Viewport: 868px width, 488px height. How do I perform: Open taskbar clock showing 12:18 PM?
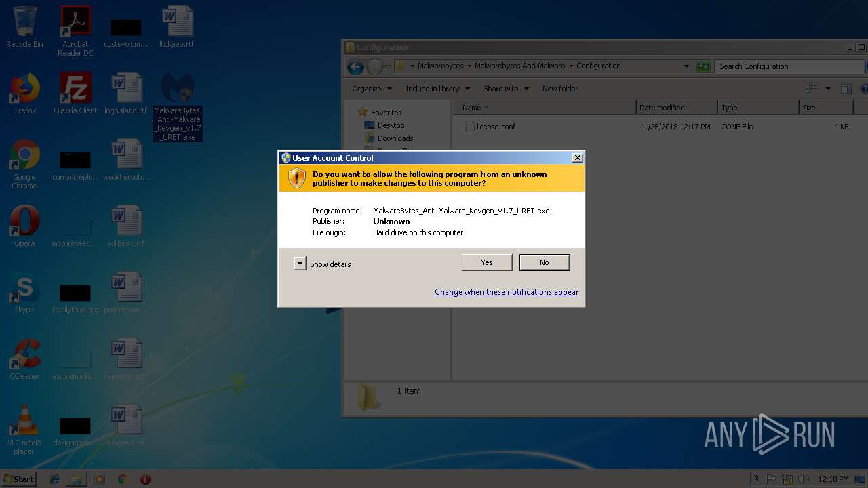(x=833, y=479)
